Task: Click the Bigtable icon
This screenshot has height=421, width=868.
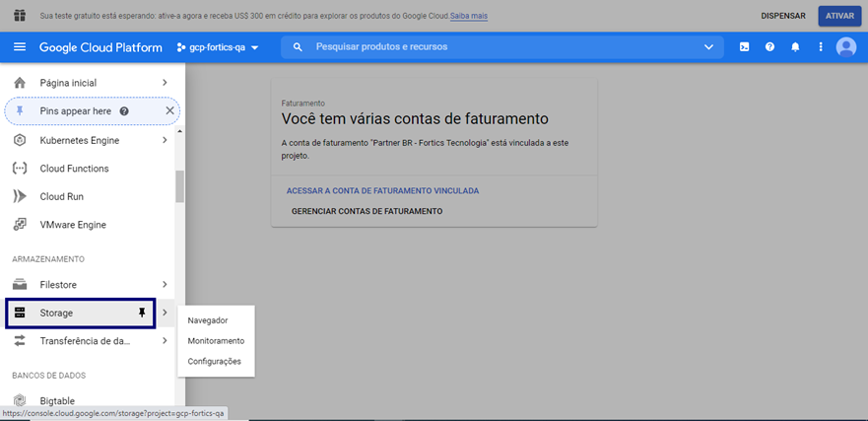Action: coord(20,400)
